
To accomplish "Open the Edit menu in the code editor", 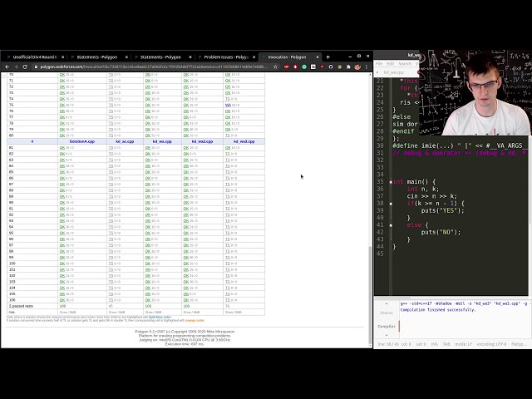I will tap(391, 64).
